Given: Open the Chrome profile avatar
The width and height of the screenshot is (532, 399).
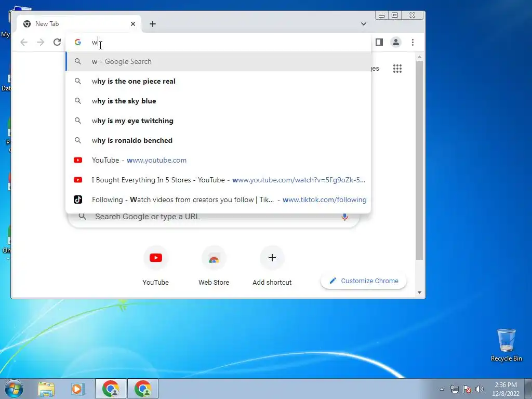Looking at the screenshot, I should pos(395,42).
